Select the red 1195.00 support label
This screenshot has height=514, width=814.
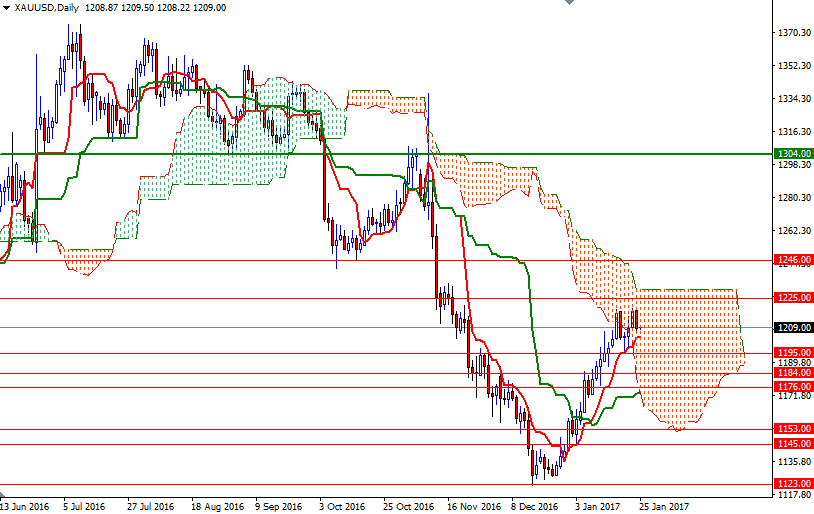click(x=794, y=353)
